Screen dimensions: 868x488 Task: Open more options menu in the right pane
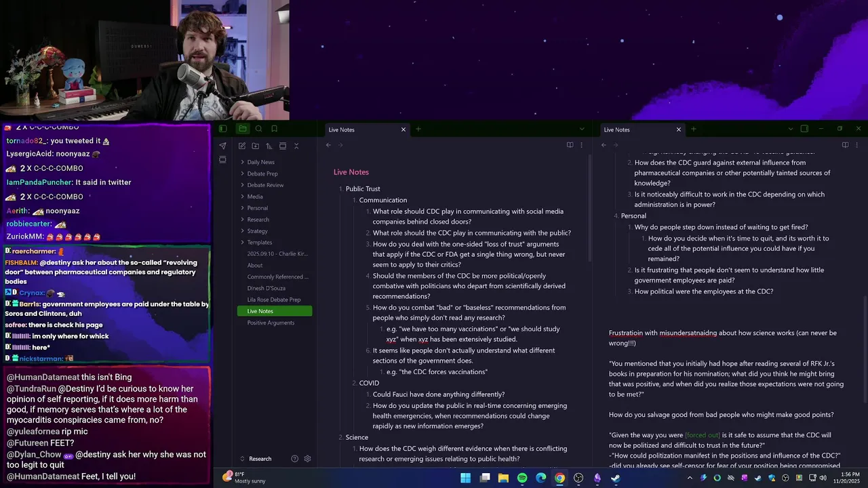pos(856,145)
